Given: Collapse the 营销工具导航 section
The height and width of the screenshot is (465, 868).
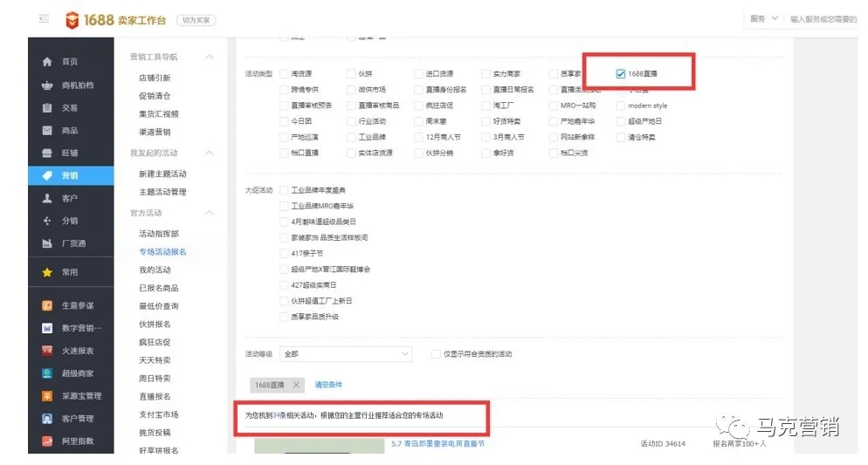Looking at the screenshot, I should 209,57.
